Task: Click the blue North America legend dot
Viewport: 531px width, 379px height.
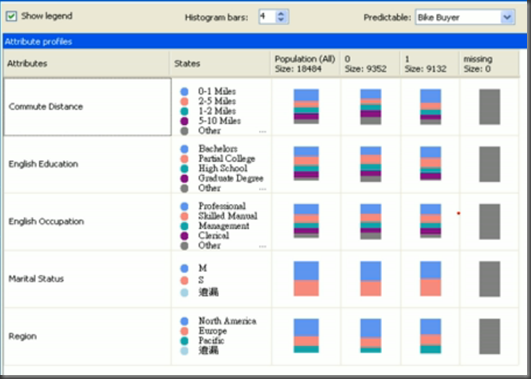Action: pyautogui.click(x=184, y=321)
